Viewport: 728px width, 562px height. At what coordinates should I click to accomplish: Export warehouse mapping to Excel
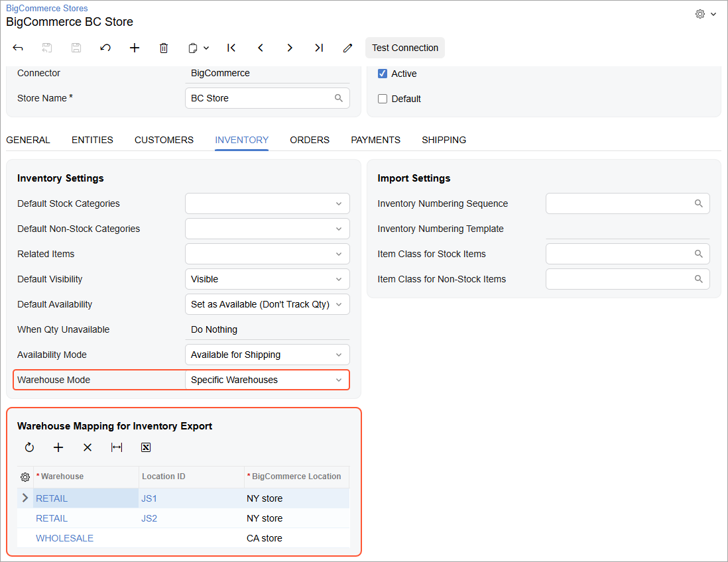[x=146, y=447]
